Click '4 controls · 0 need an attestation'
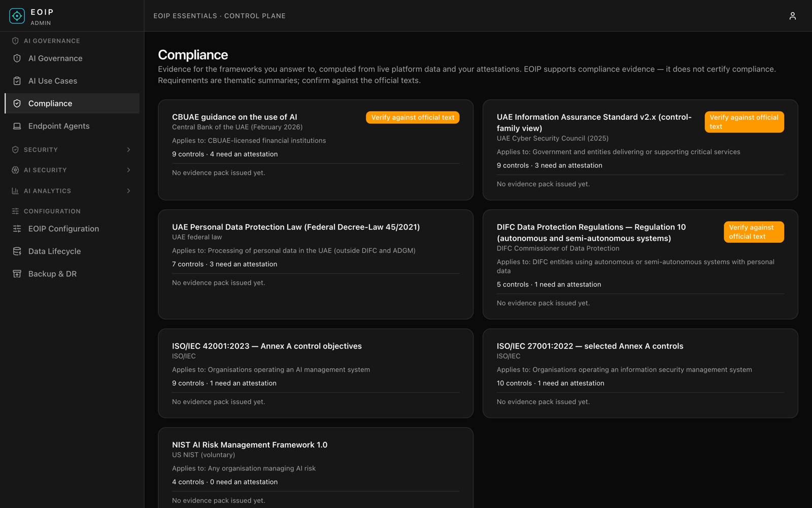812x508 pixels. click(225, 482)
